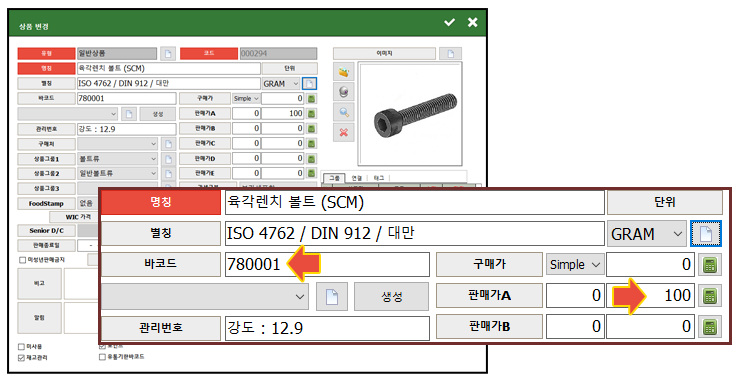Open blank dropdown left of 생성, enlarged callout
740x384 pixels.
205,296
